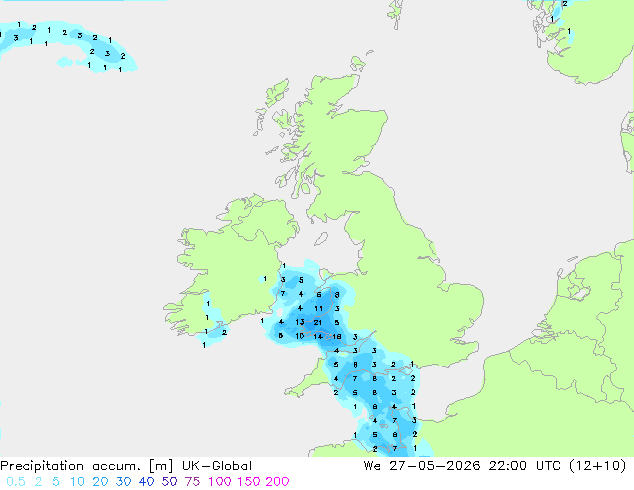Click the 11 precipitation value on map
The height and width of the screenshot is (490, 634).
tap(319, 308)
